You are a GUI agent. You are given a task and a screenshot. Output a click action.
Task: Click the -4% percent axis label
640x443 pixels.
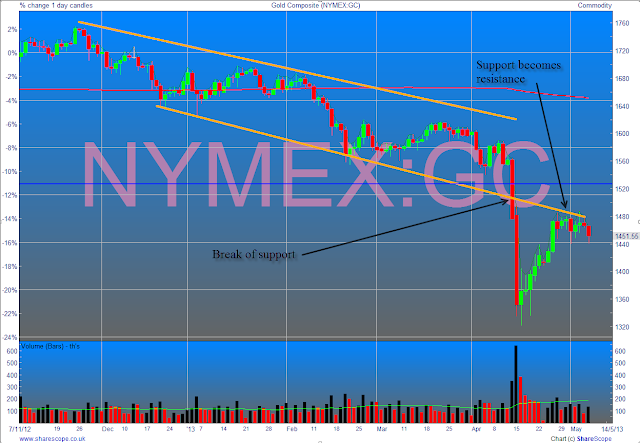[11, 100]
